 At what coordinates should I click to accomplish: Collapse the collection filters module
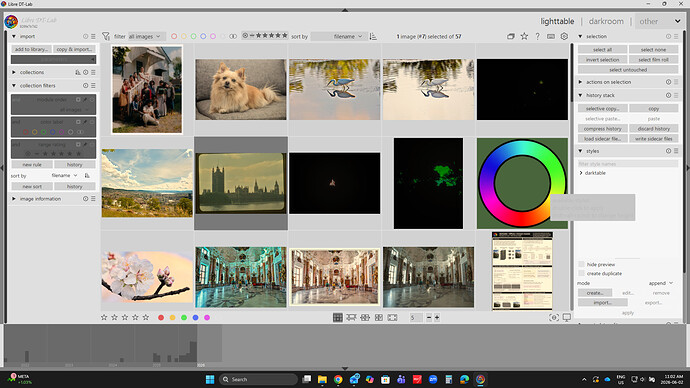tap(14, 85)
